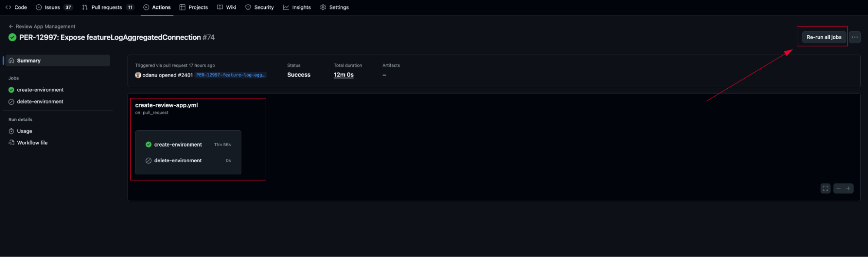Toggle fullscreen for the workflow graph
This screenshot has height=257, width=868.
point(825,188)
